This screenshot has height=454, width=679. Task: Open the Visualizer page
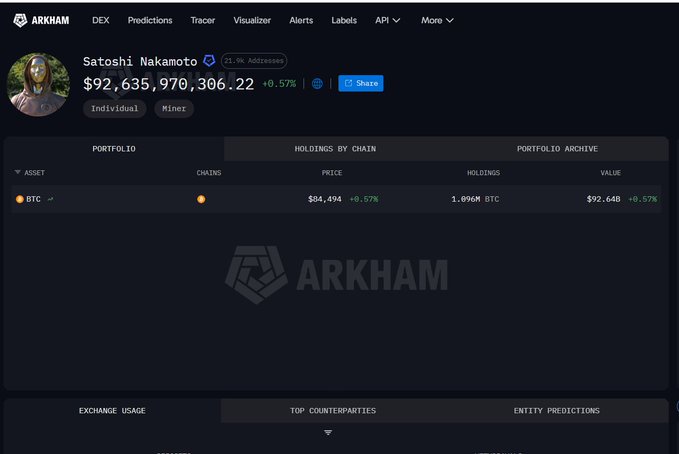point(252,20)
